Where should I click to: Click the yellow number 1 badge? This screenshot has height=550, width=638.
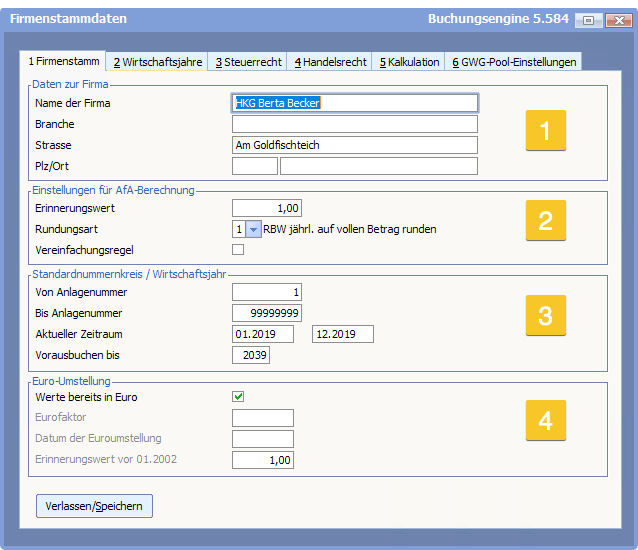coord(545,130)
